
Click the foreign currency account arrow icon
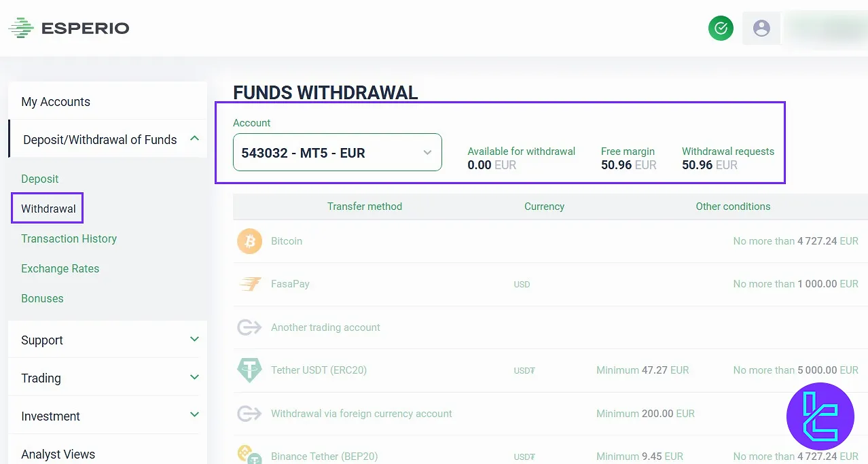[249, 414]
